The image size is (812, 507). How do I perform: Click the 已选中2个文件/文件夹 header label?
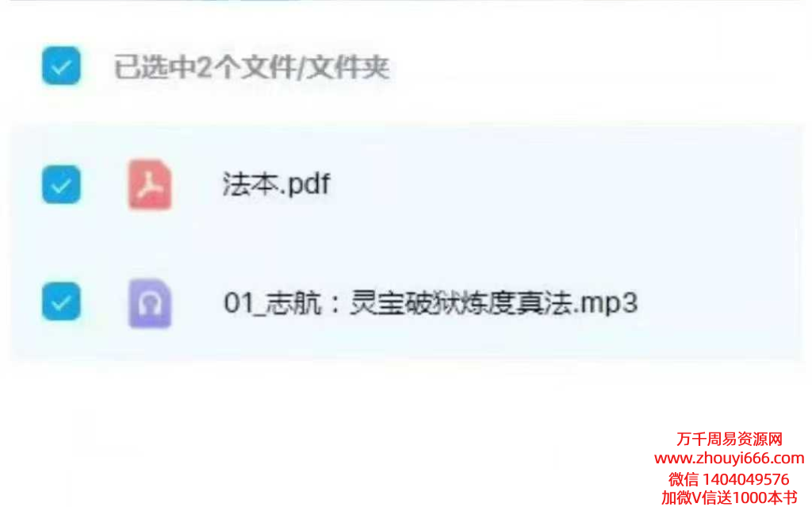tap(251, 67)
